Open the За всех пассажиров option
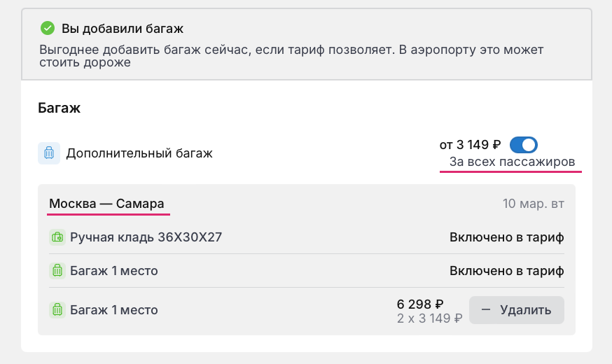Screen dimensions: 612x364 pos(512,162)
